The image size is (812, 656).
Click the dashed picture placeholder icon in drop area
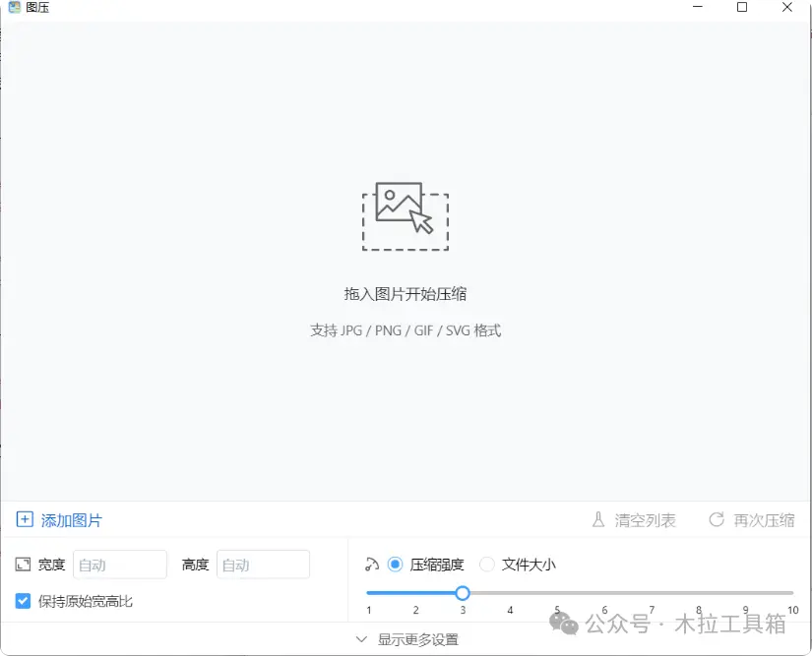click(x=405, y=216)
